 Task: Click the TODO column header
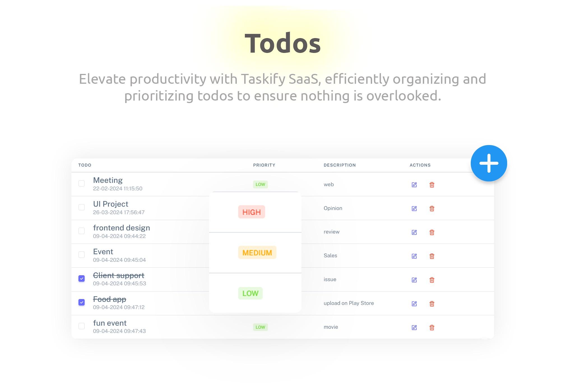[x=85, y=165]
